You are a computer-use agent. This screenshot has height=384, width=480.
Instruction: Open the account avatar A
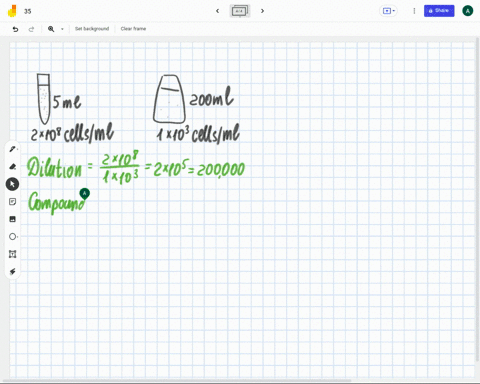click(468, 11)
